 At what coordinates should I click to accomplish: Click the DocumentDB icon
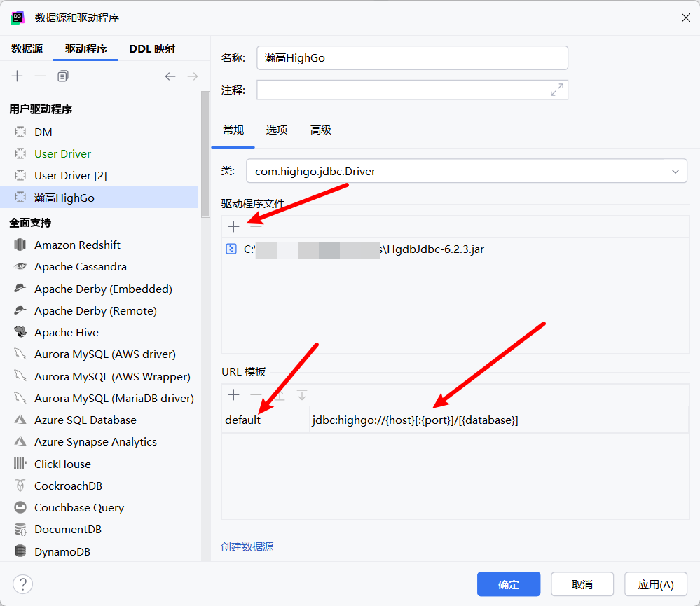pos(20,529)
